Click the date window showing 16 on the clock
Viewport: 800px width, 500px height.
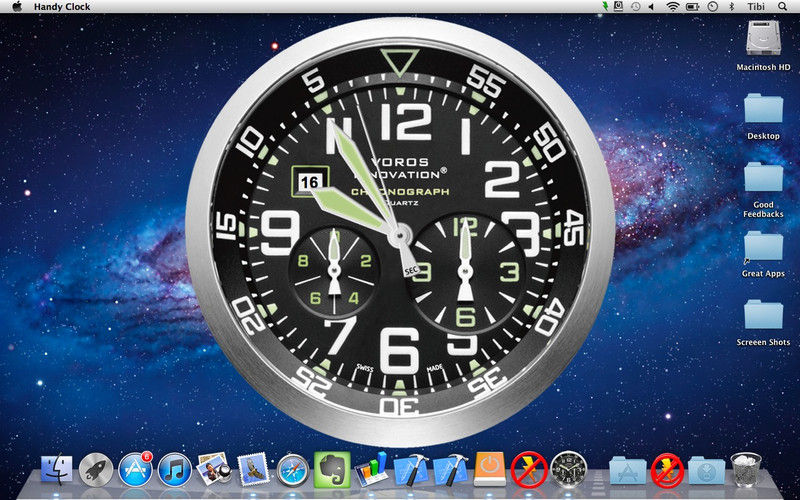coord(310,182)
